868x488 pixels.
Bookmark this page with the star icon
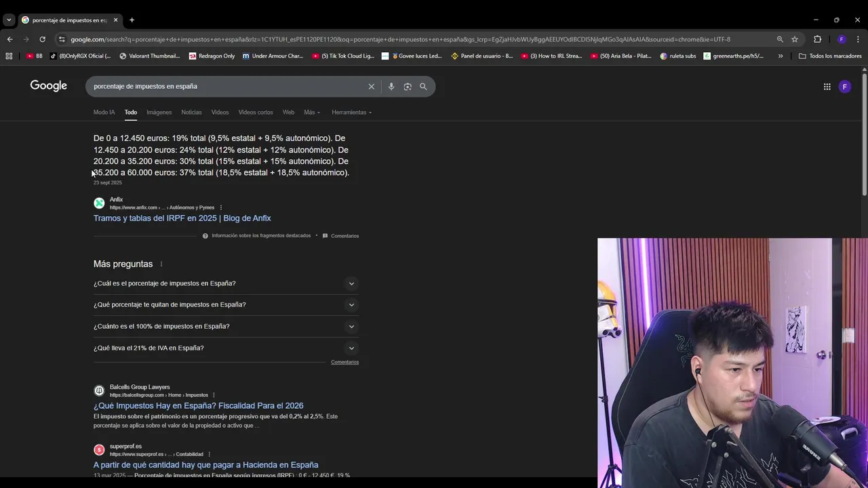coord(795,39)
